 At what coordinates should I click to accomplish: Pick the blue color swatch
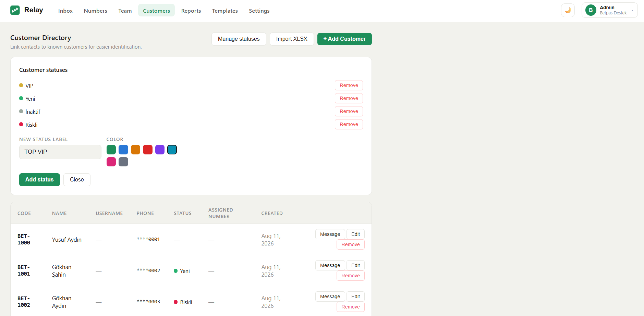tap(123, 150)
